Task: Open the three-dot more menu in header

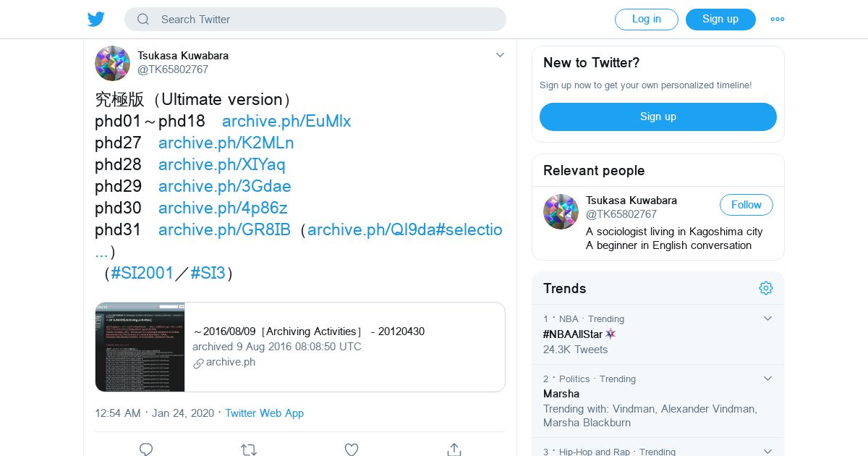Action: (x=778, y=20)
